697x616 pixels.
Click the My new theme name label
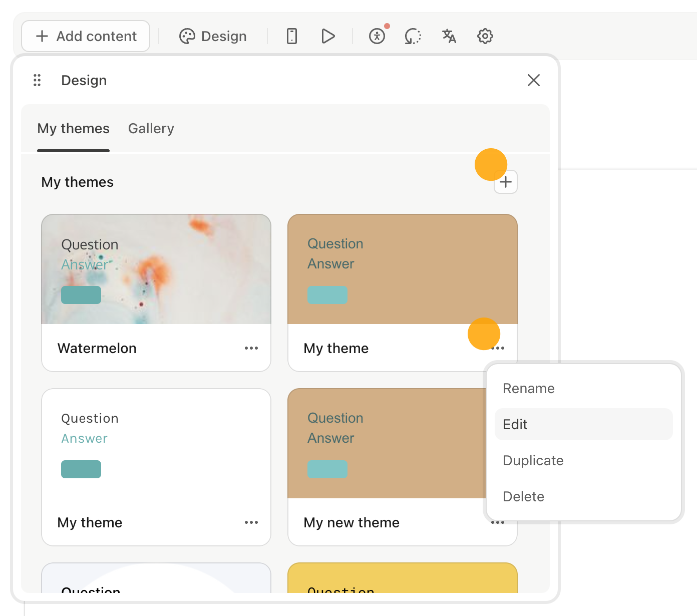(352, 522)
